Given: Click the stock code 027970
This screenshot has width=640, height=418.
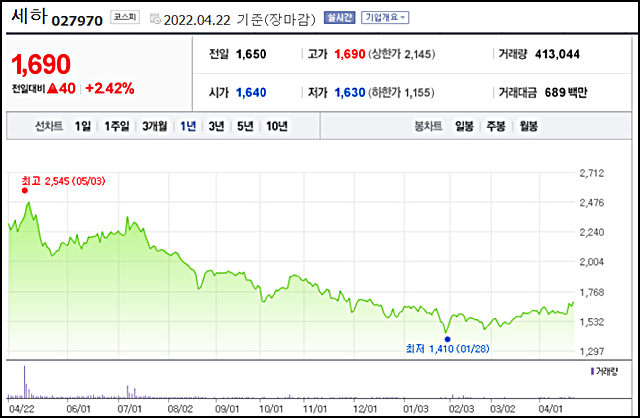Looking at the screenshot, I should (77, 20).
